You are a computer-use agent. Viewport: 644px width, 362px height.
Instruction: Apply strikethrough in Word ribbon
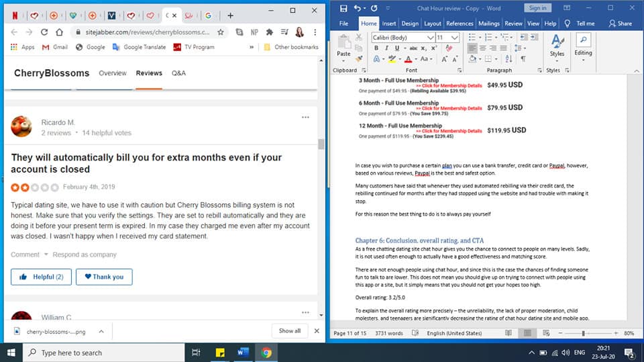(413, 48)
